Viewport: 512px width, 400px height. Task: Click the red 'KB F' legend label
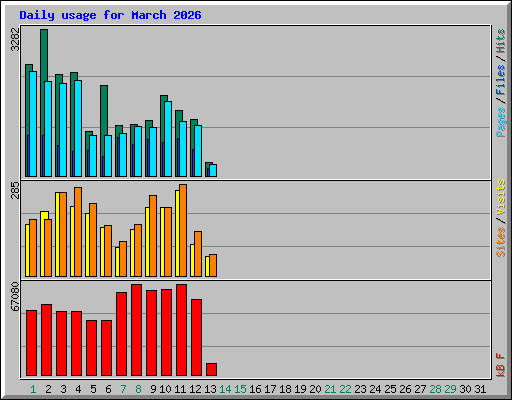coord(501,365)
